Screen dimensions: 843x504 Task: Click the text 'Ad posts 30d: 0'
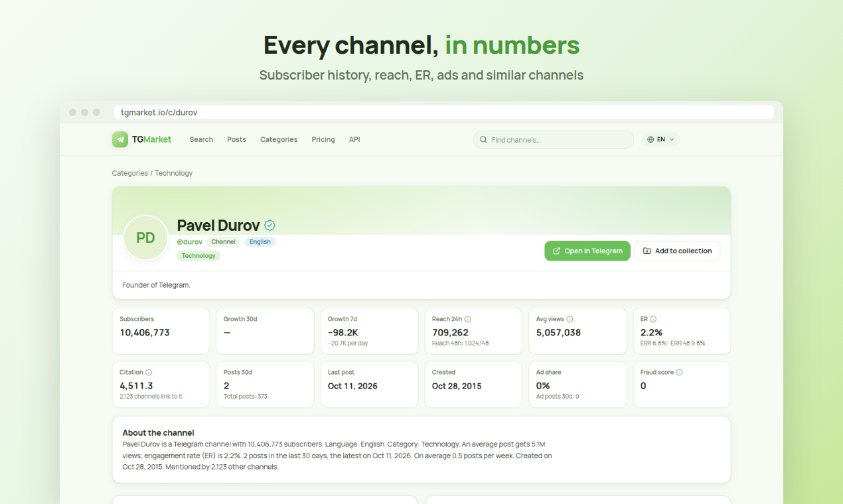[558, 397]
